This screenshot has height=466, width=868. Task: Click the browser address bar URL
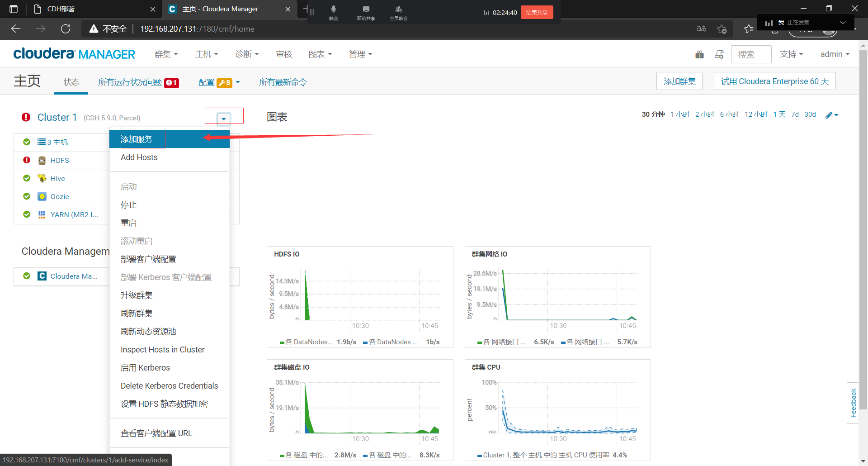[x=197, y=29]
